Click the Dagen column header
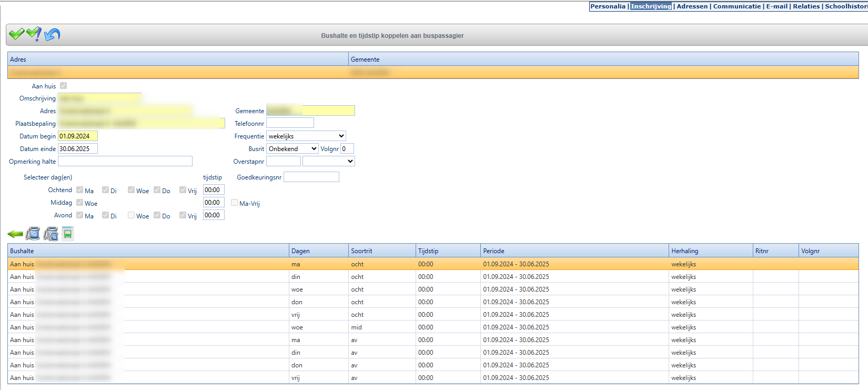Screen dimensions: 868x390 click(319, 251)
